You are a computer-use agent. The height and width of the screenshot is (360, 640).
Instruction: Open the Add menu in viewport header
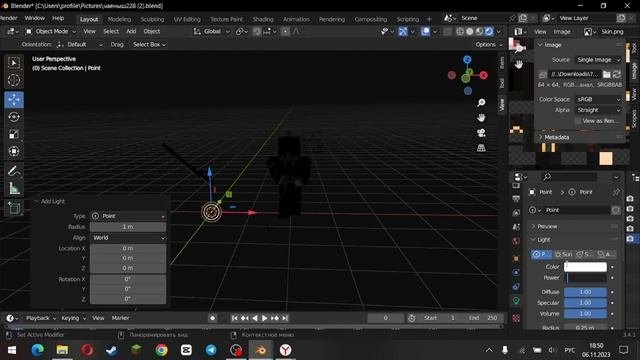click(131, 31)
